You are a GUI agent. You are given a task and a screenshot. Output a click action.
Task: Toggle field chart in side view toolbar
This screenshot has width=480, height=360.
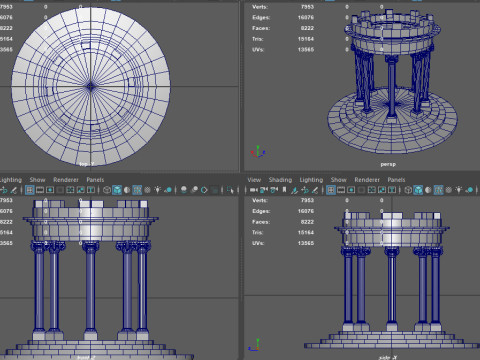(372, 190)
